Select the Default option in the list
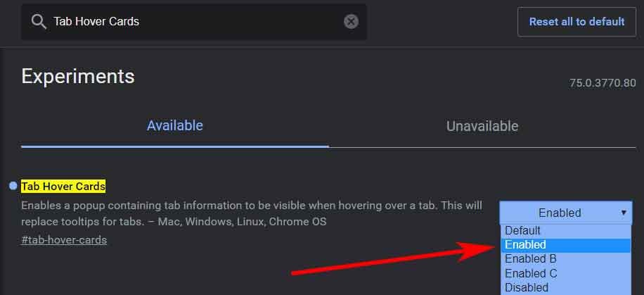644x295 pixels. (523, 230)
